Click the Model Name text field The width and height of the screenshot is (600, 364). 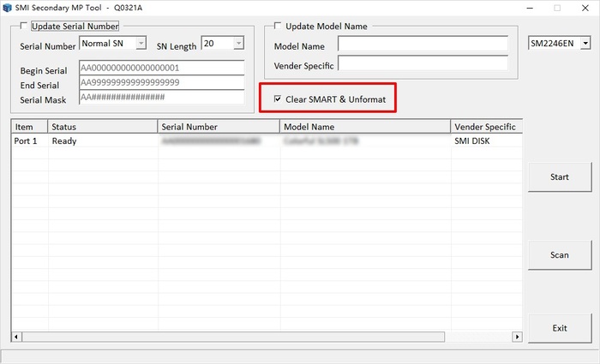422,45
